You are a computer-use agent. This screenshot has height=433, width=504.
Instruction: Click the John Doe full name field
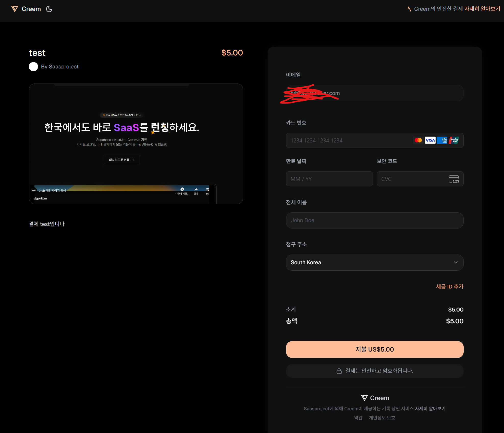[374, 220]
